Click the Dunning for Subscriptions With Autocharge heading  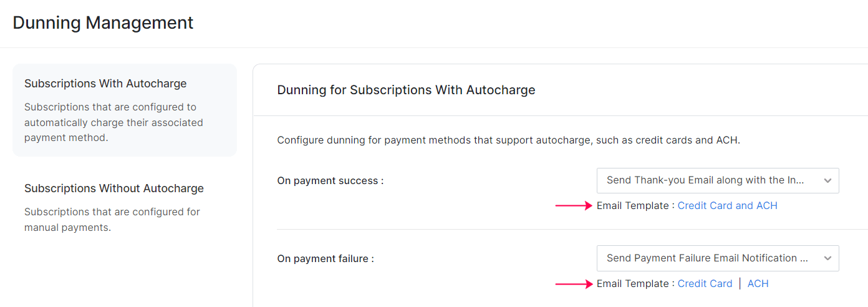tap(406, 90)
